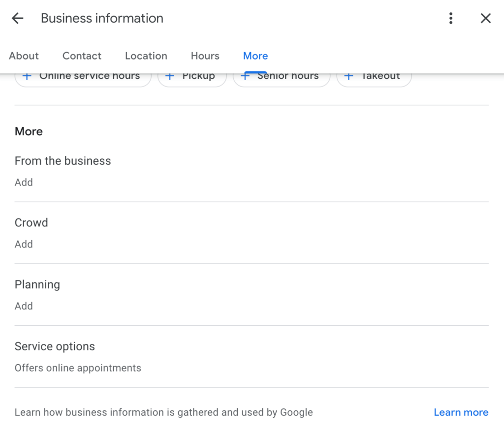
Task: Click text about how Google gathers business information
Action: click(163, 412)
